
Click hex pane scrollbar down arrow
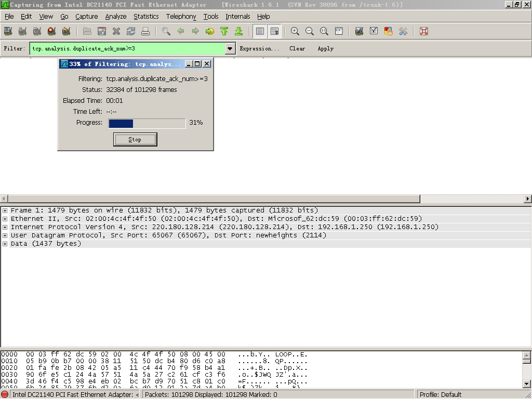tap(527, 384)
